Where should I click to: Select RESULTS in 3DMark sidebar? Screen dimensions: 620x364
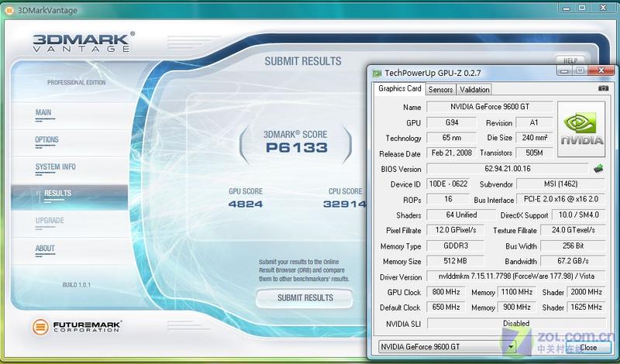(x=70, y=197)
